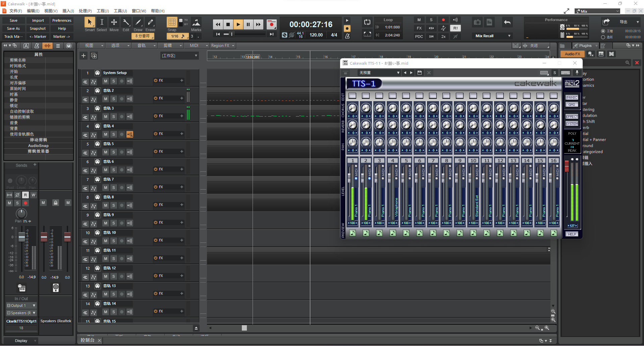Preview channel 1 note in TTS-1
Viewport: 644px width, 346px height.
coord(353,233)
